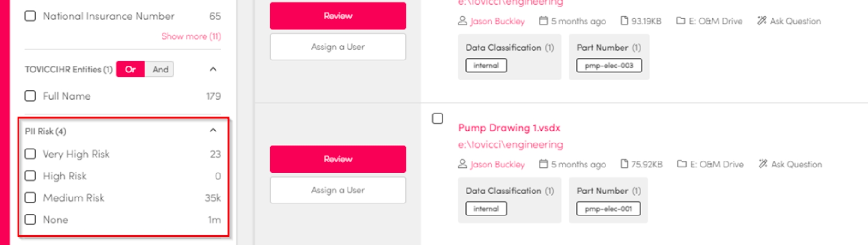Expand list with Show more (11)

[x=191, y=36]
